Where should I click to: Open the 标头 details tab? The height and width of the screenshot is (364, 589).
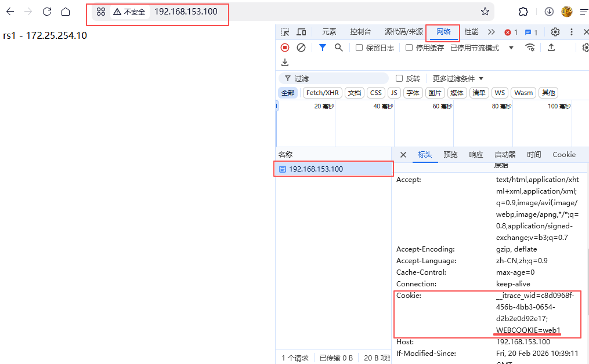(425, 155)
